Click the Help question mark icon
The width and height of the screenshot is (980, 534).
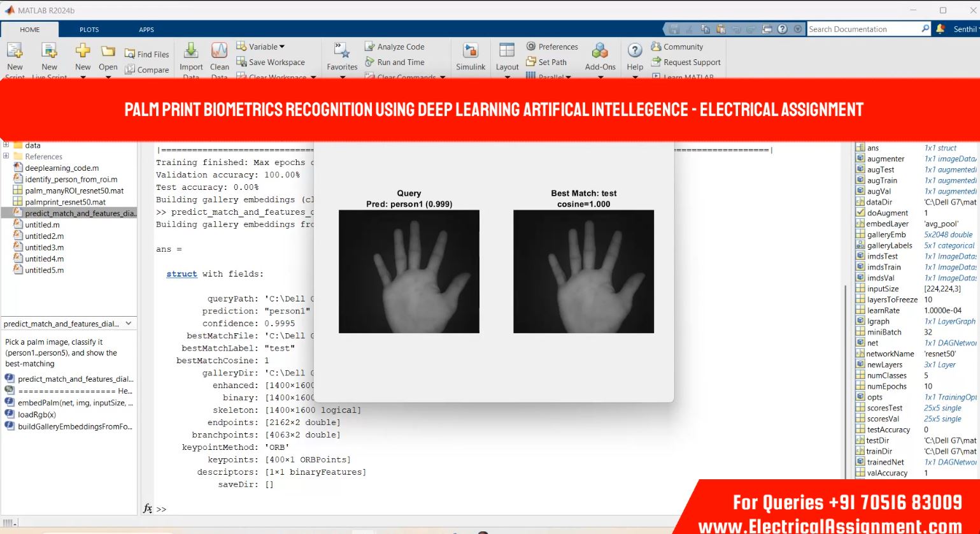tap(635, 51)
